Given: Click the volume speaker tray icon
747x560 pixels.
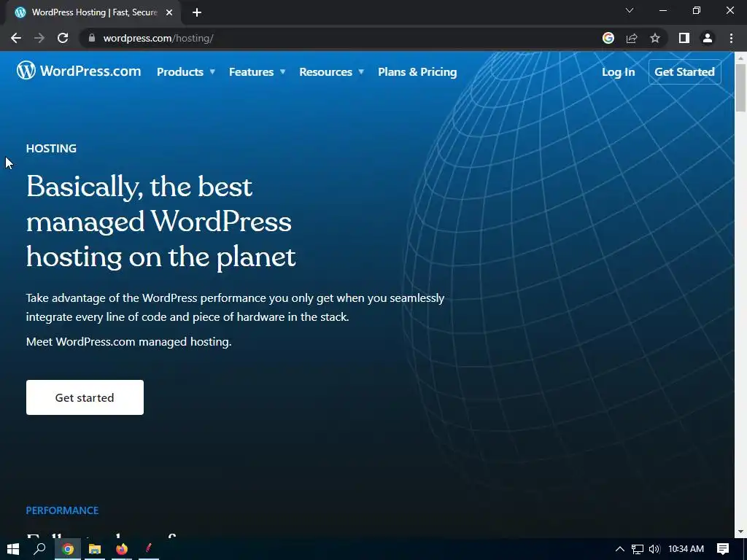Looking at the screenshot, I should [x=654, y=549].
